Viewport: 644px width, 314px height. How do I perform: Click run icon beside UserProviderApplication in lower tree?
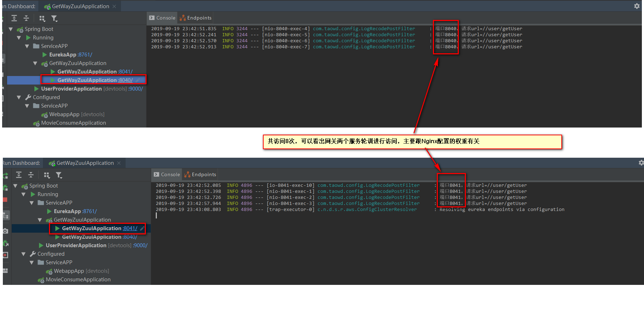(x=41, y=245)
